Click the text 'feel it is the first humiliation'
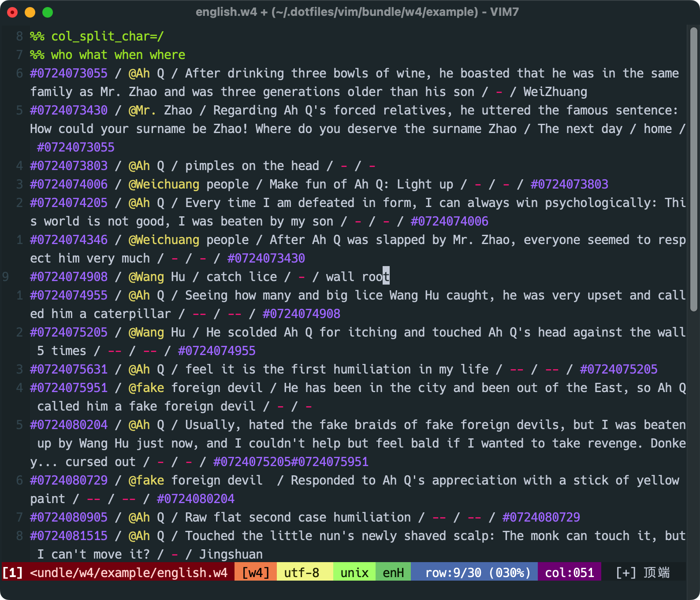Screen dimensions: 700x600 click(x=298, y=369)
